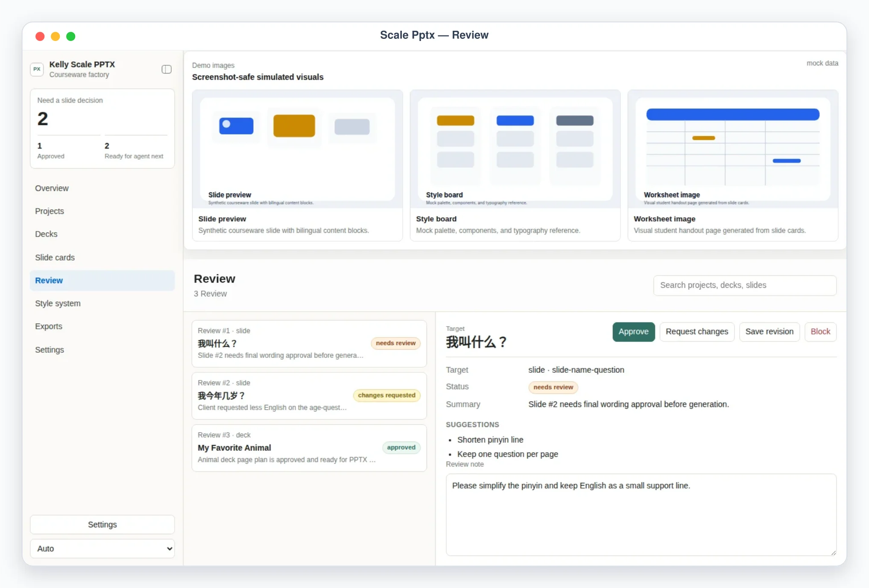Click the bottom Settings button
The height and width of the screenshot is (588, 869).
(102, 524)
